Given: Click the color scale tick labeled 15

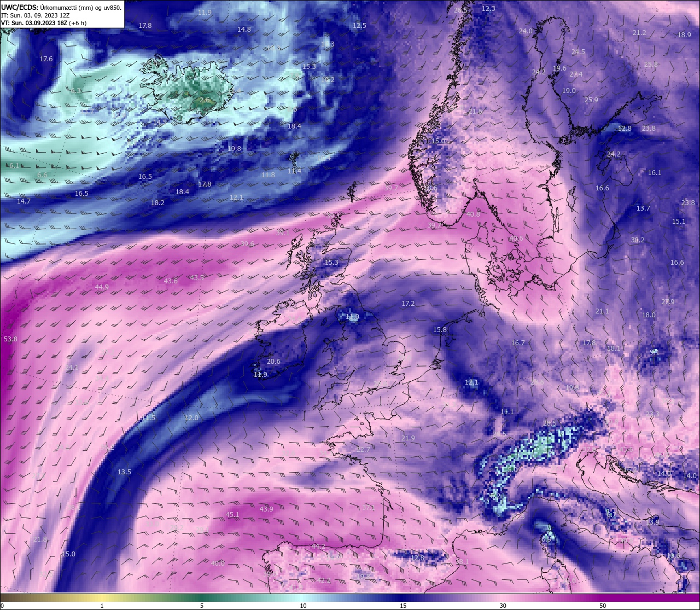Looking at the screenshot, I should 402,606.
